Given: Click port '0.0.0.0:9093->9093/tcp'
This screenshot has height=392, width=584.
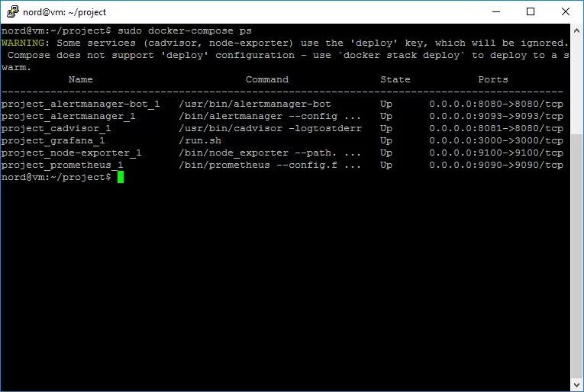Looking at the screenshot, I should [x=496, y=117].
